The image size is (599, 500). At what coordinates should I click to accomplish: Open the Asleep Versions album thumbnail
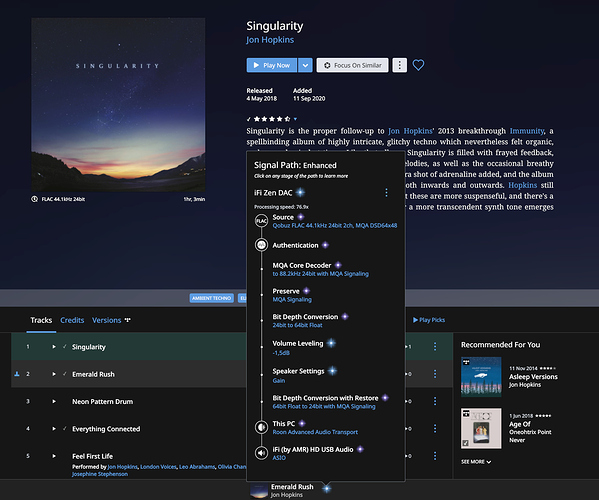point(481,377)
